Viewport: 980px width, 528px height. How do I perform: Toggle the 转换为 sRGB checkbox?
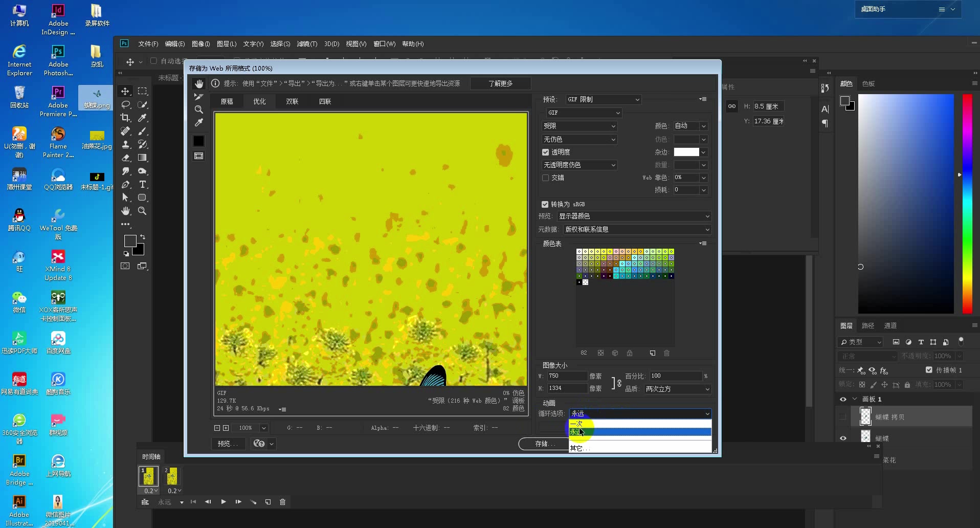pos(545,204)
